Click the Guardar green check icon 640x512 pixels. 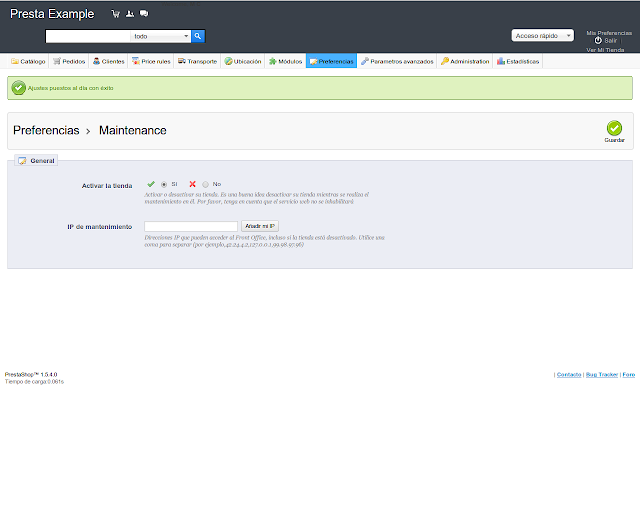[x=614, y=128]
